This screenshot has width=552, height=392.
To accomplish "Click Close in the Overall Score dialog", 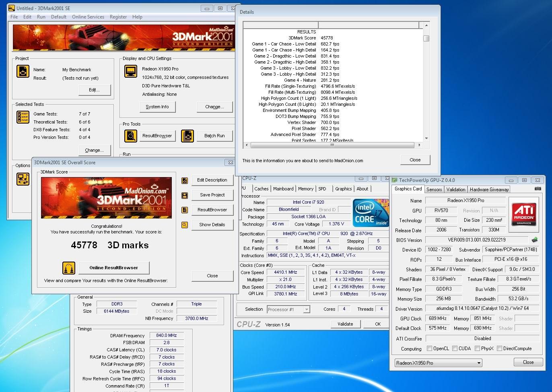I will [212, 276].
